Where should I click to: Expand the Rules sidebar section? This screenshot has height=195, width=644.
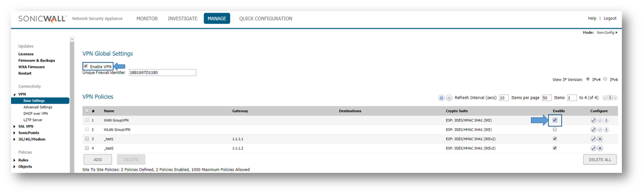[14, 160]
